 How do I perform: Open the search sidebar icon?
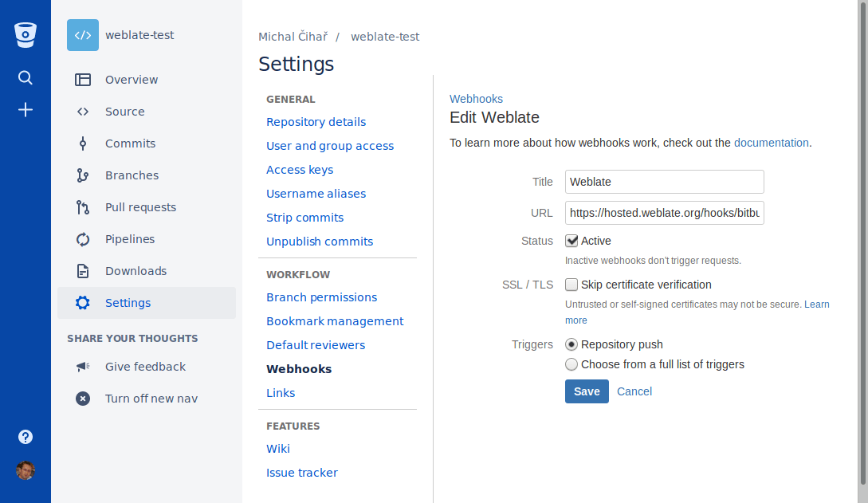[x=25, y=77]
